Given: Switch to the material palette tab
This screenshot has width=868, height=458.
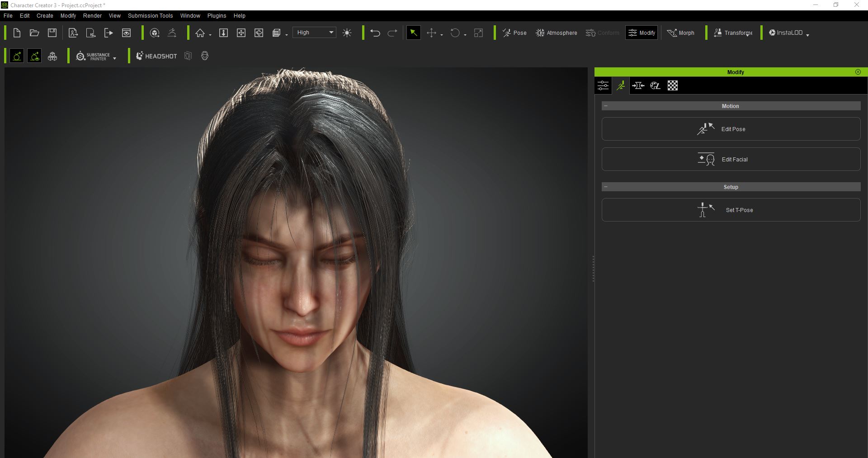Looking at the screenshot, I should 656,85.
